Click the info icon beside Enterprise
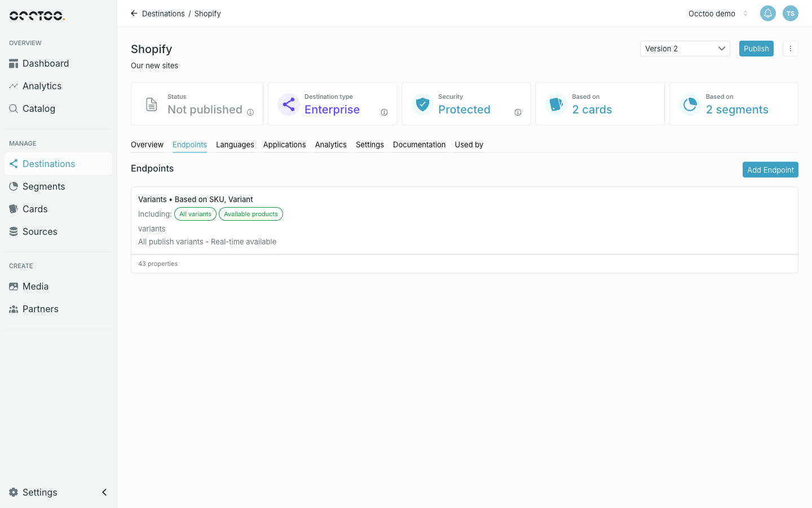This screenshot has width=812, height=508. click(384, 112)
